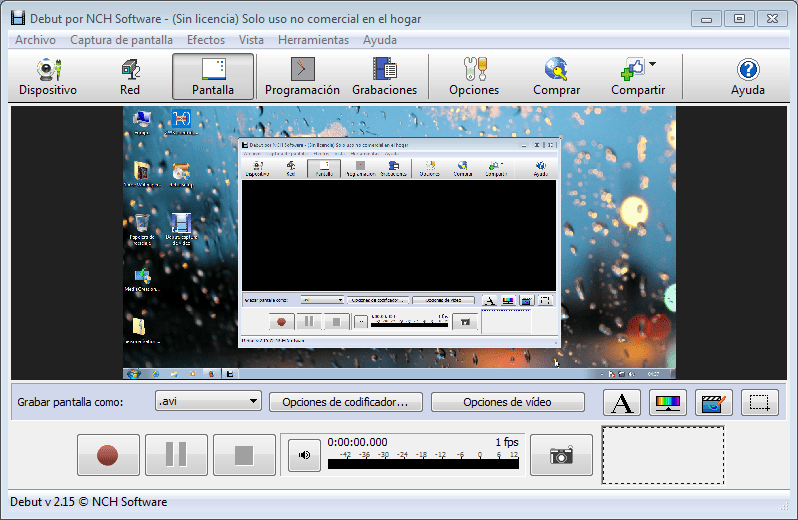
Task: Open the text caption tool (A icon)
Action: (622, 403)
